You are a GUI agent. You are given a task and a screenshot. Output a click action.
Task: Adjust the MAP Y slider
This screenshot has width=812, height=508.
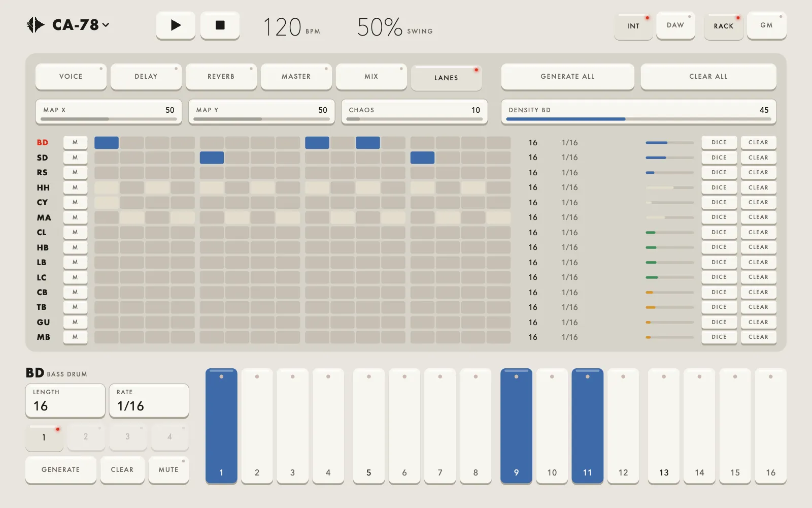tap(261, 111)
